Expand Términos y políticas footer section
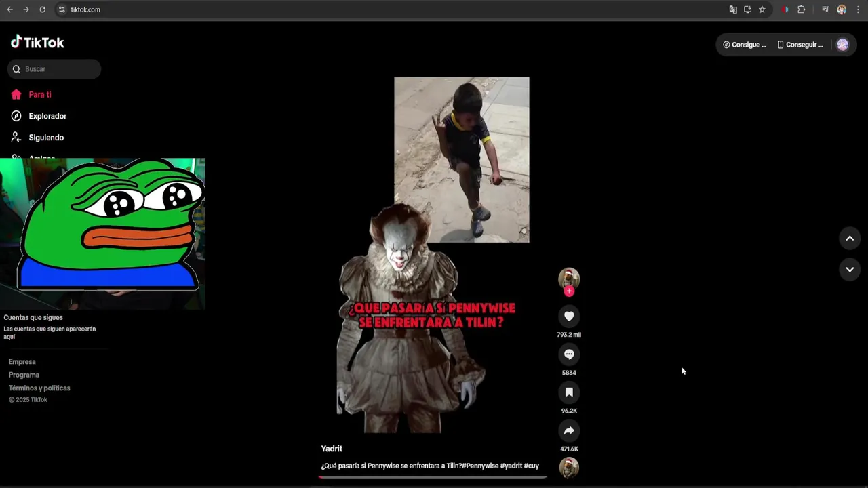868x488 pixels. [x=39, y=388]
